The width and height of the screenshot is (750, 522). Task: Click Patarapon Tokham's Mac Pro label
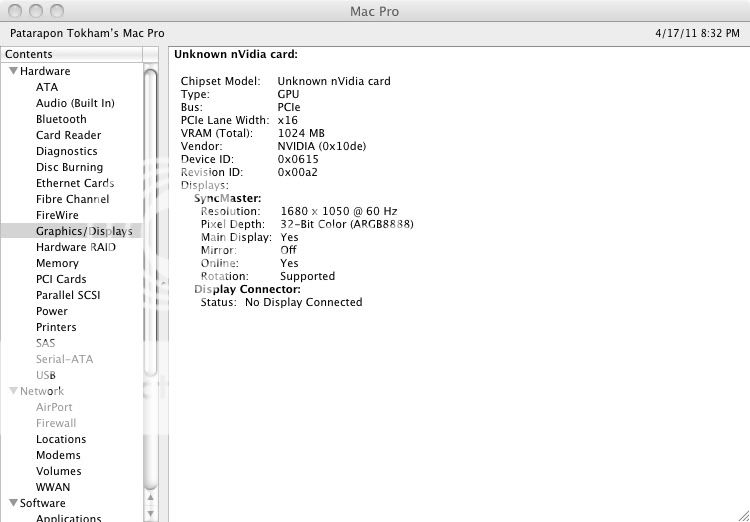[x=87, y=33]
